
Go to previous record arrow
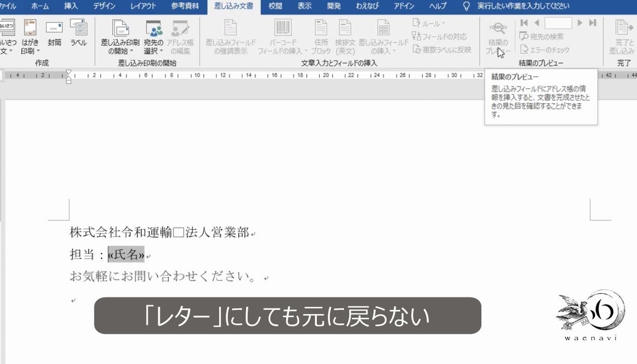537,23
